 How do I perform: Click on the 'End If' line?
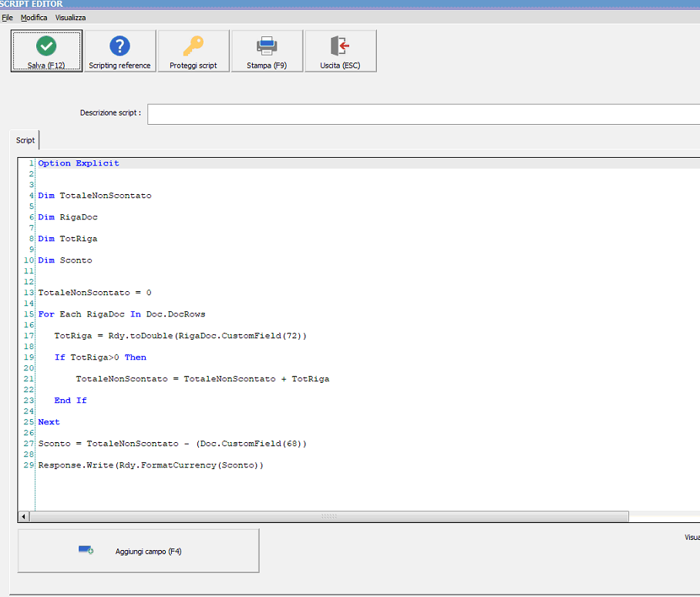[x=70, y=401]
